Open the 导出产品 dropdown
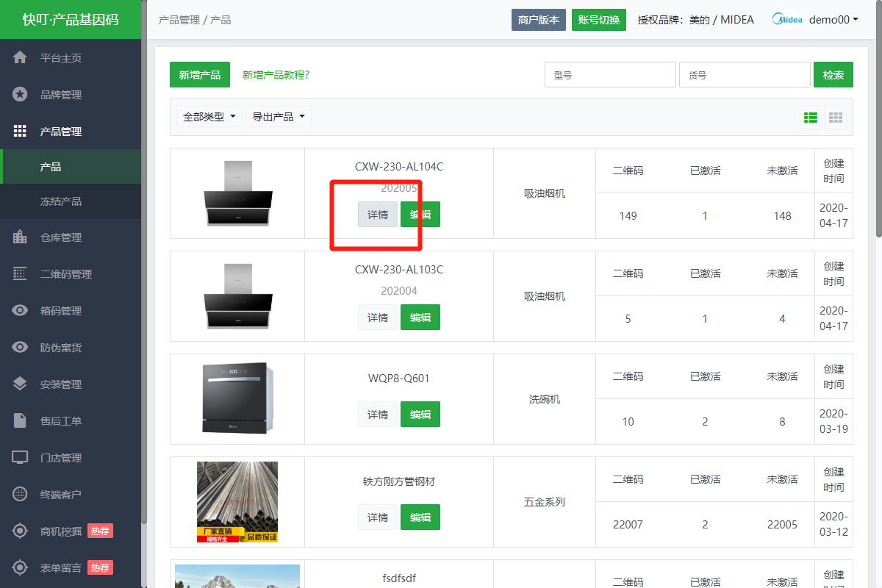The height and width of the screenshot is (588, 882). pos(278,116)
